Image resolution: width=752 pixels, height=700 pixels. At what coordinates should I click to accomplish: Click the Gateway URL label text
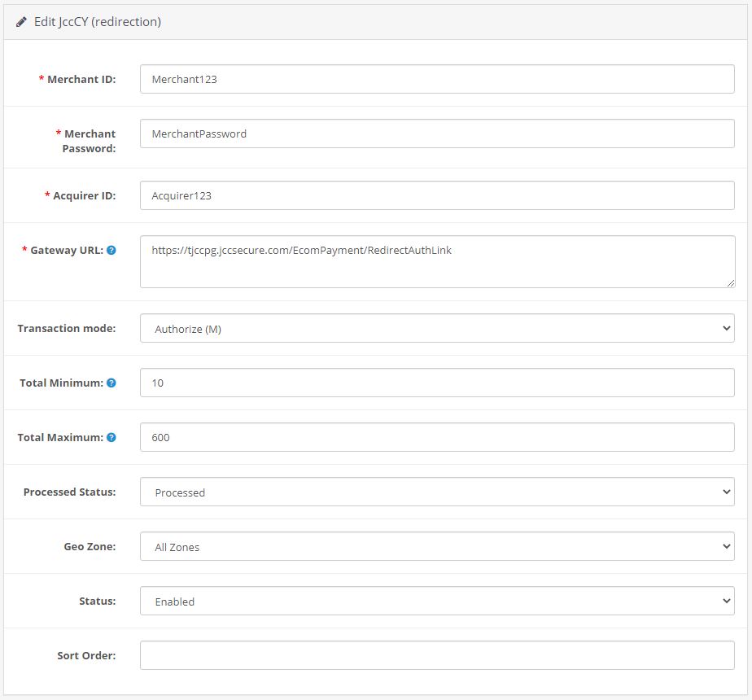67,251
